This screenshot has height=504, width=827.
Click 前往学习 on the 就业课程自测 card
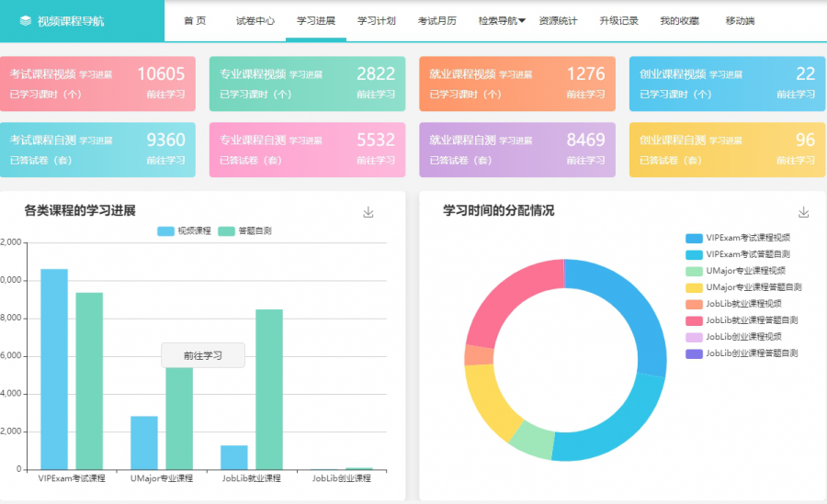(585, 160)
